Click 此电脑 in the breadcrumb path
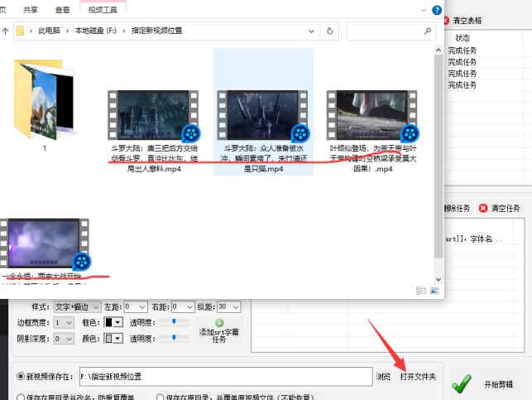 click(49, 31)
